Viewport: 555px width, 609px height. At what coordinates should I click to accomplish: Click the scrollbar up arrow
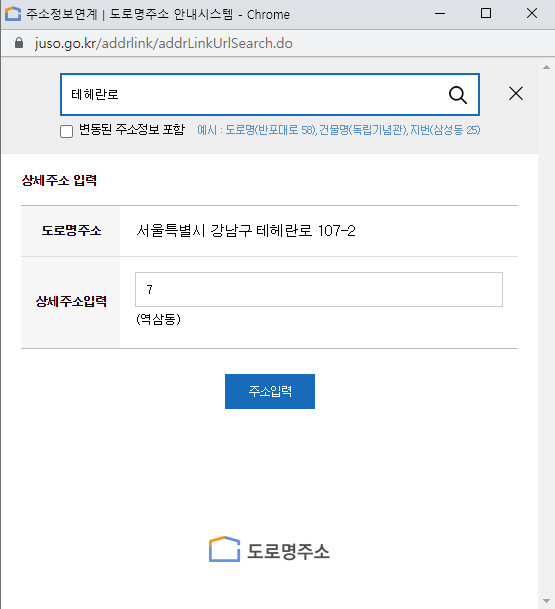point(546,67)
